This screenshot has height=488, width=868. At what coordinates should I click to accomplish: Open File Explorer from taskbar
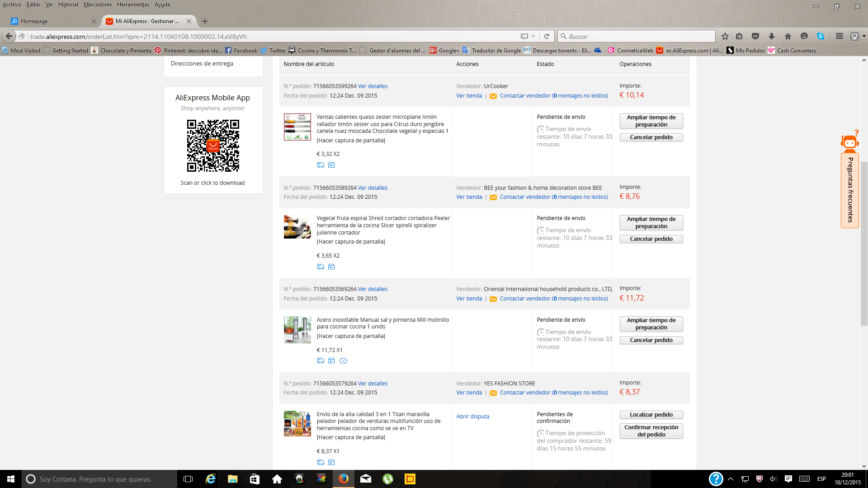pyautogui.click(x=232, y=479)
